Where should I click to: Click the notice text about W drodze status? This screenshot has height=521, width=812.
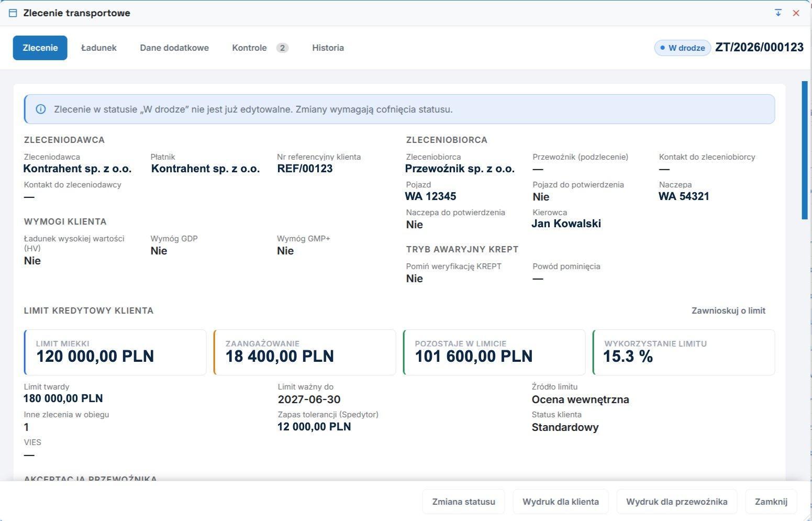coord(253,109)
